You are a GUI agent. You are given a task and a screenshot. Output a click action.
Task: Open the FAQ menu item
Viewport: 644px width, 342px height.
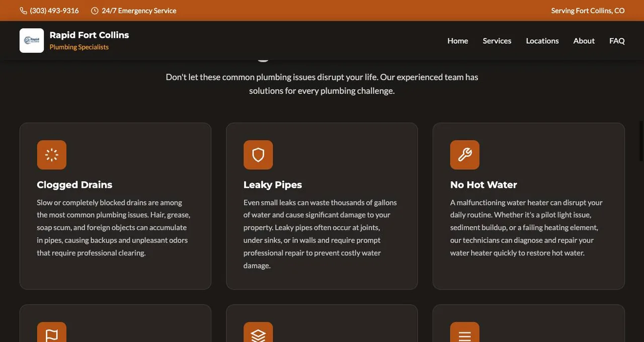pos(617,41)
